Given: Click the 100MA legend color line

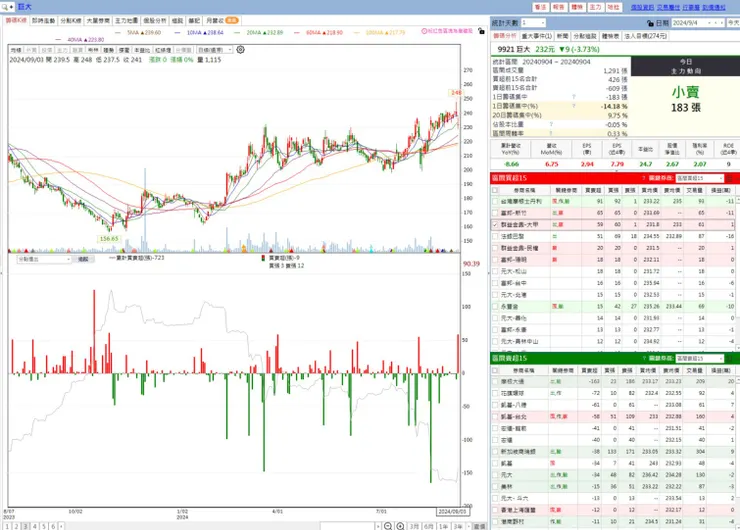Looking at the screenshot, I should click(356, 33).
